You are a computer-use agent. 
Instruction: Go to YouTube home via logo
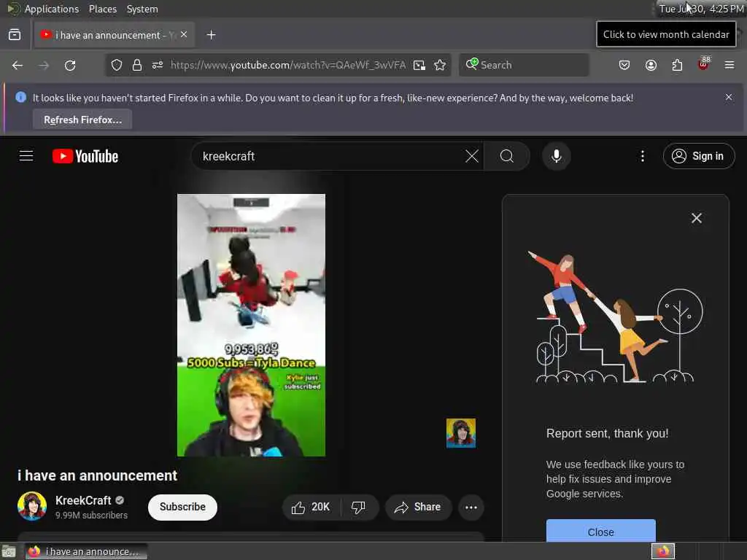pos(85,156)
